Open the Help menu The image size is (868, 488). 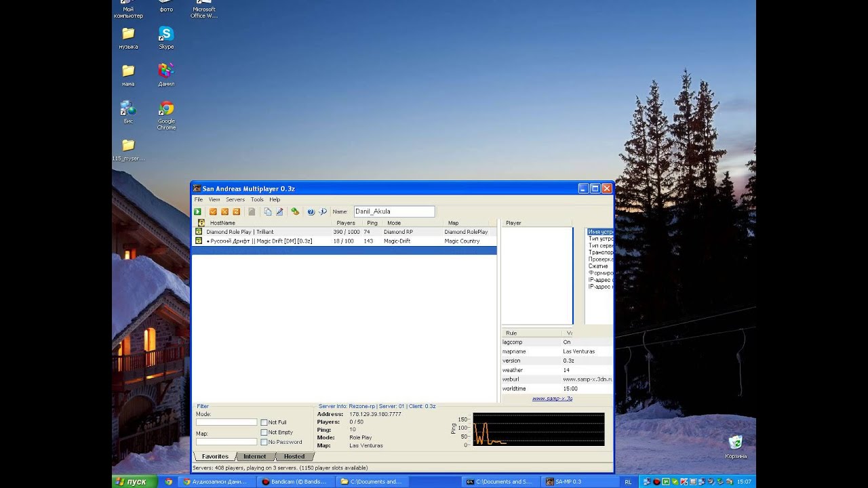tap(275, 200)
